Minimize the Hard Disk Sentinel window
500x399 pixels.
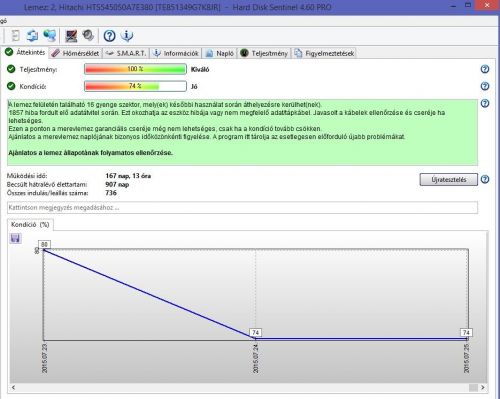point(454,6)
